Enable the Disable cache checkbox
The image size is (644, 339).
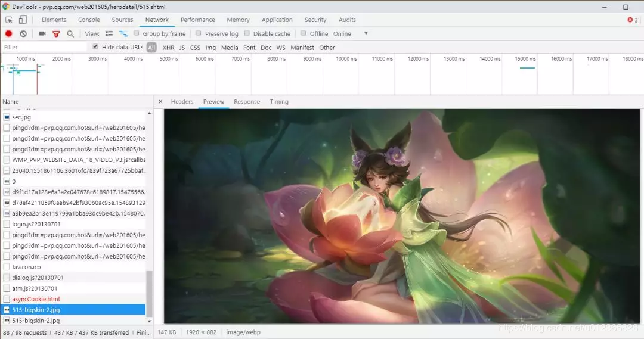(x=247, y=33)
